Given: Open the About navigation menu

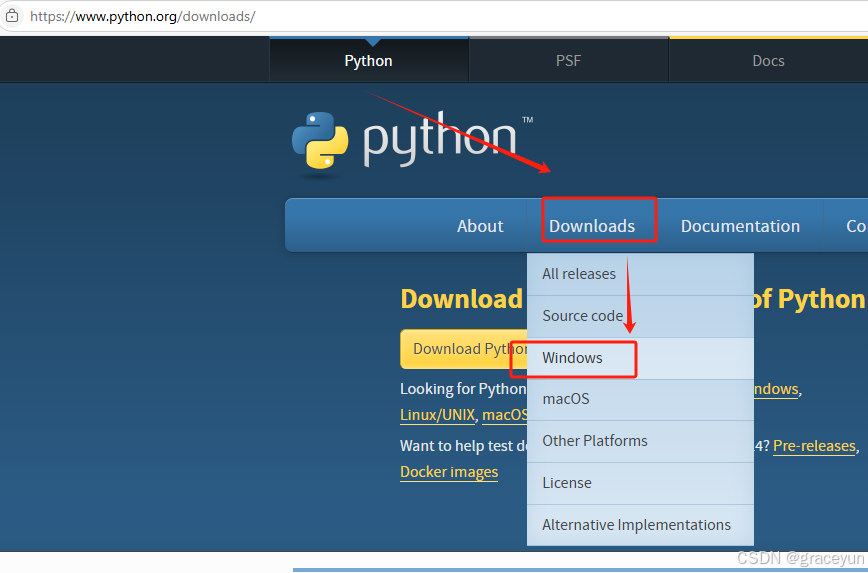Looking at the screenshot, I should pos(480,226).
